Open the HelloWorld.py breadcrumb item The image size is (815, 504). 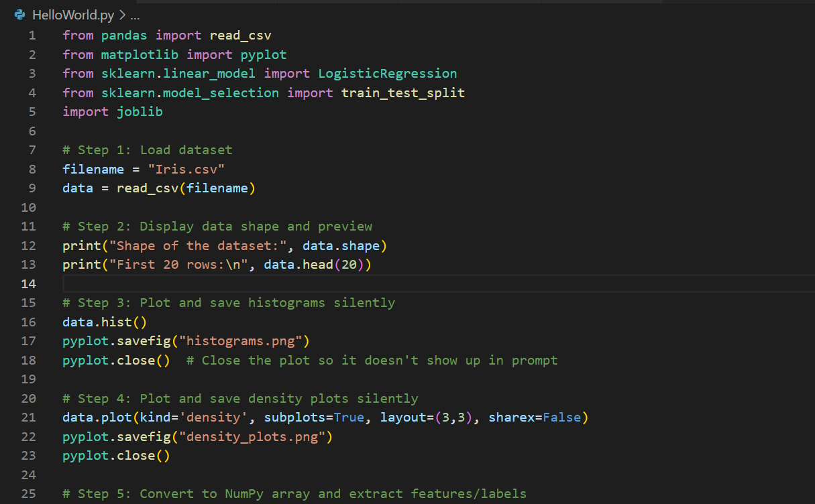(73, 15)
